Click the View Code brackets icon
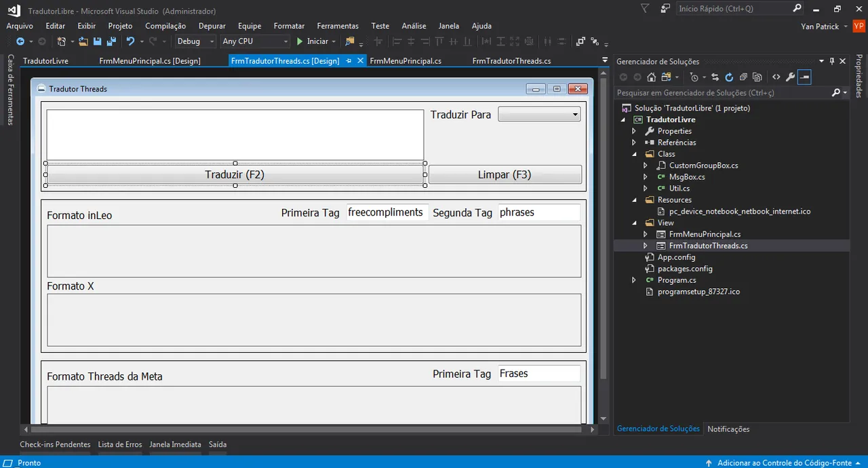Viewport: 868px width, 468px height. (x=776, y=77)
